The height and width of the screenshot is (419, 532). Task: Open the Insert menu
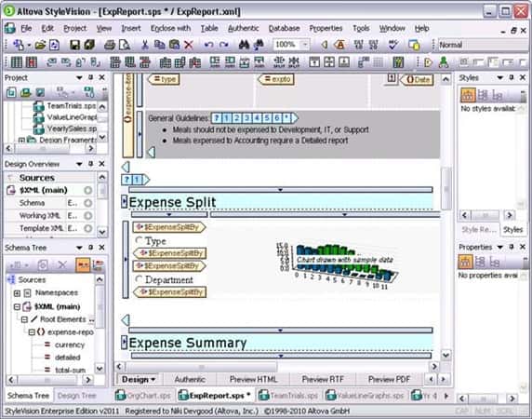[131, 29]
